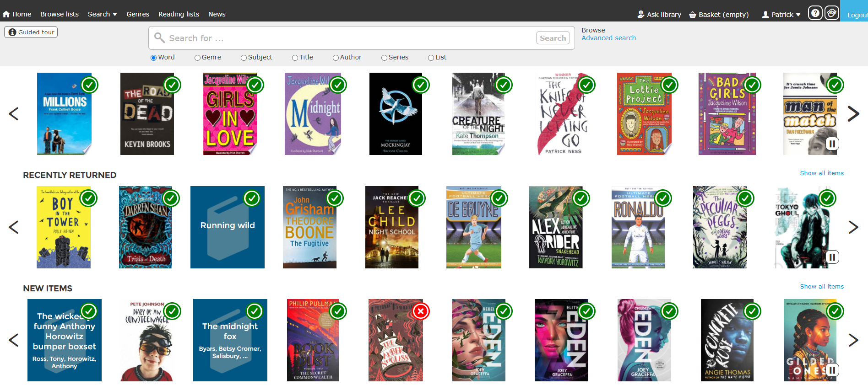Click the Search button

pos(553,38)
